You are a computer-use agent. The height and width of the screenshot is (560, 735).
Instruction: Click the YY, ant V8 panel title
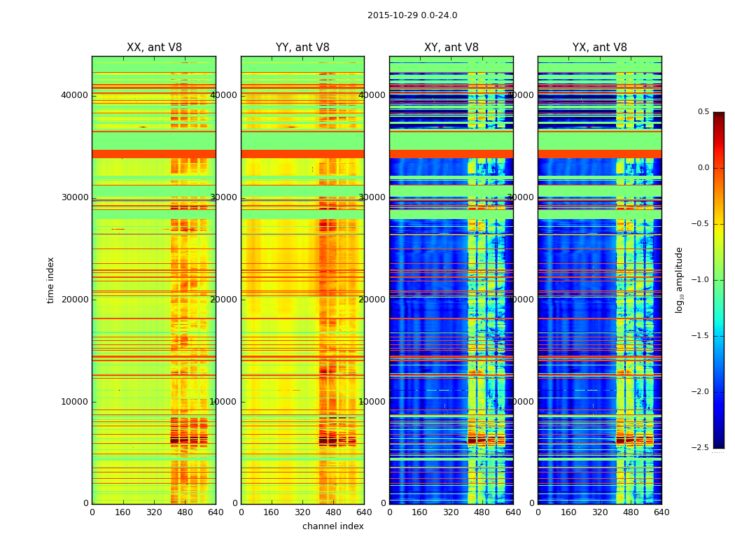click(x=302, y=48)
